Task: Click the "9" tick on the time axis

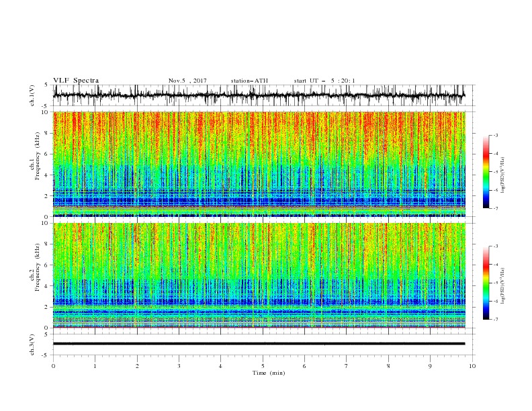Action: click(x=430, y=366)
